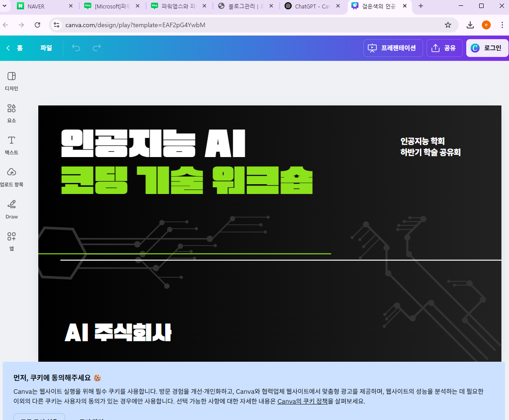Go back in browser history
The image size is (509, 420).
pos(5,25)
